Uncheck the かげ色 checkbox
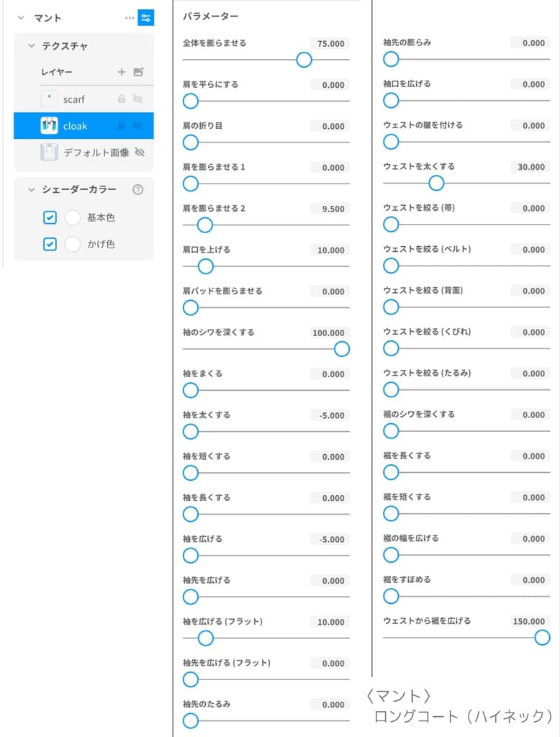 click(x=50, y=245)
